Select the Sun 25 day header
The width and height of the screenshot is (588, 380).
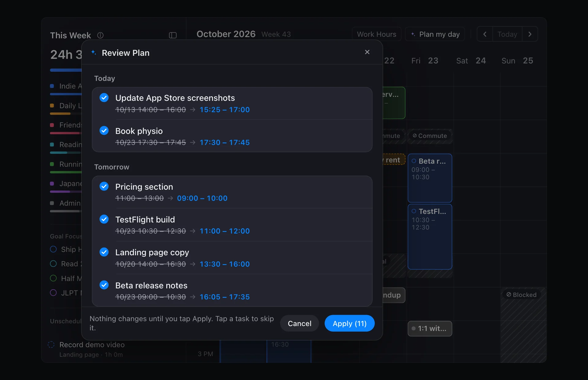[517, 61]
